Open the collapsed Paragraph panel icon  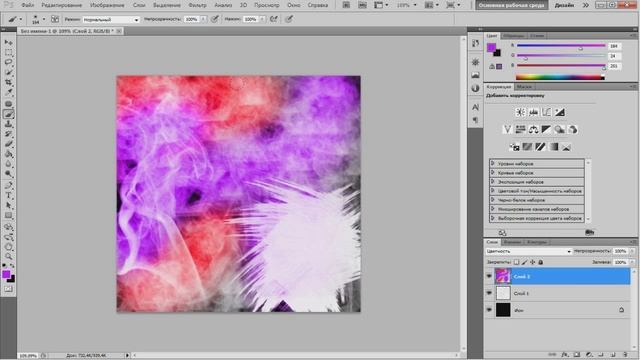click(x=475, y=120)
